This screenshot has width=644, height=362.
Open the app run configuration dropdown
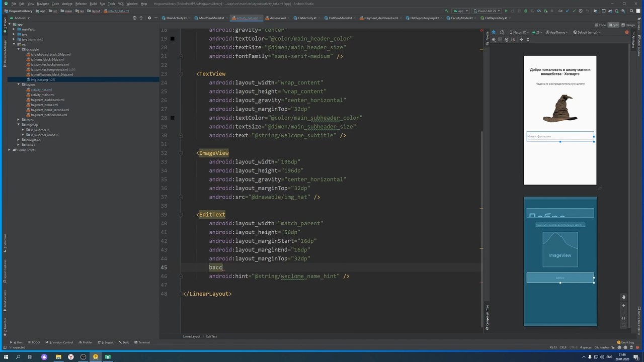(x=461, y=11)
